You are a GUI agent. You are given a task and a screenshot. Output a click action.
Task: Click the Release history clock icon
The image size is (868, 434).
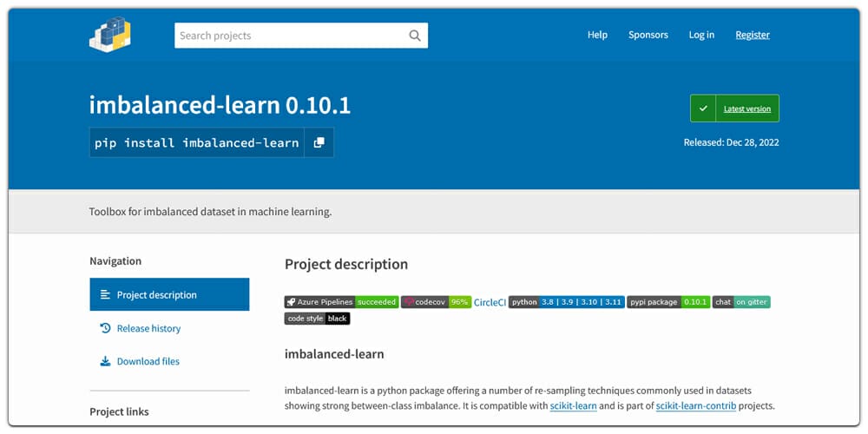[x=105, y=328]
